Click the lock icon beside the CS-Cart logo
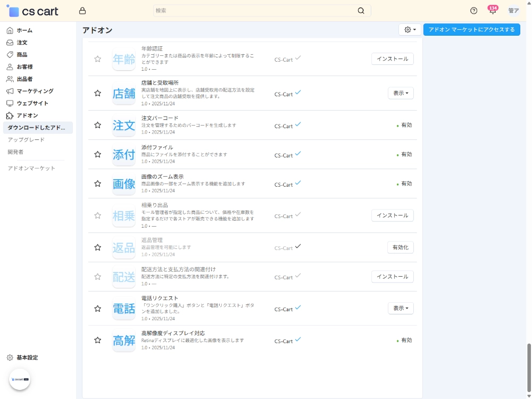532x399 pixels. coord(82,11)
